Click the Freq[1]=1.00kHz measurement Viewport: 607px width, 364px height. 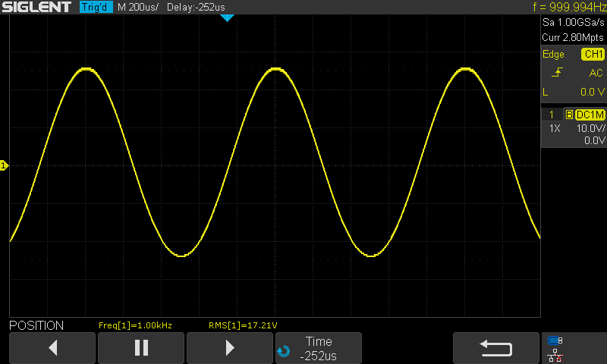pos(135,325)
